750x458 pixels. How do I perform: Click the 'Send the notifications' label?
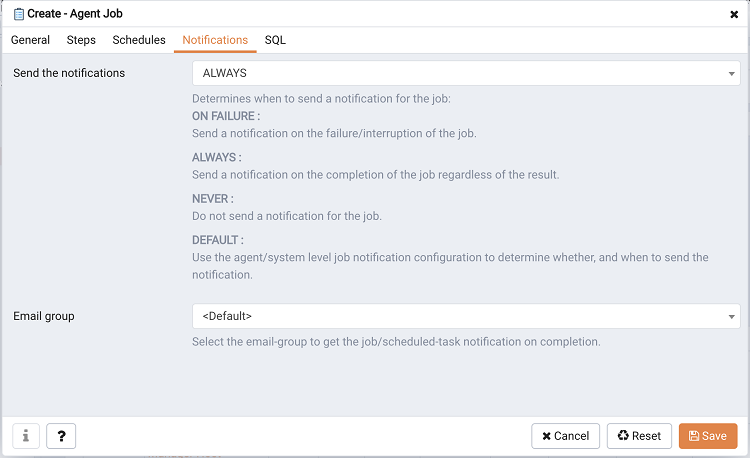tap(69, 73)
